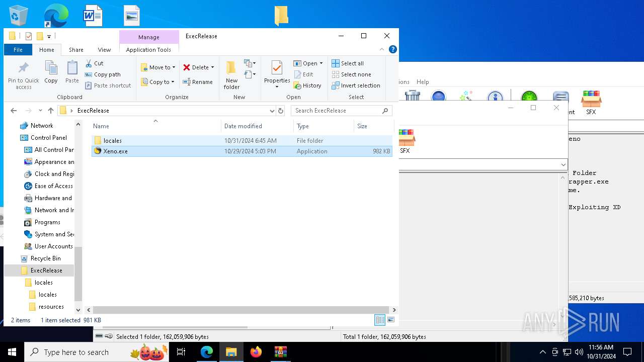Sort by Date modified column
Viewport: 644px width, 362px height.
click(x=257, y=126)
